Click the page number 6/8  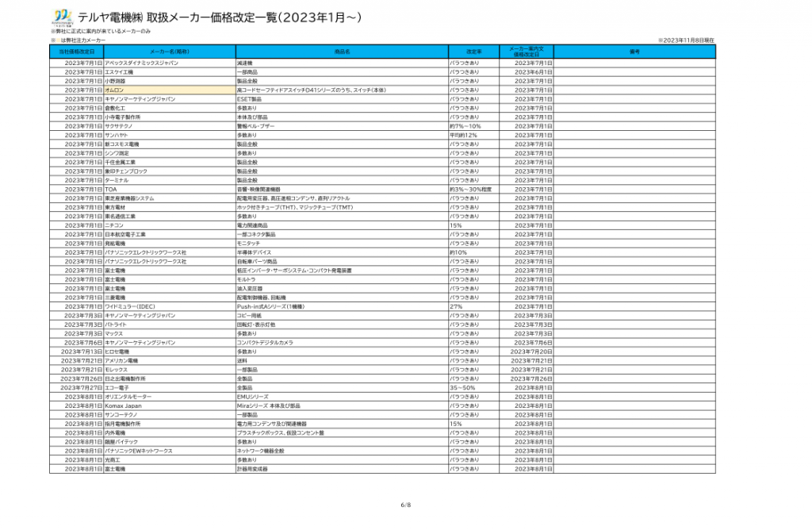(406, 505)
